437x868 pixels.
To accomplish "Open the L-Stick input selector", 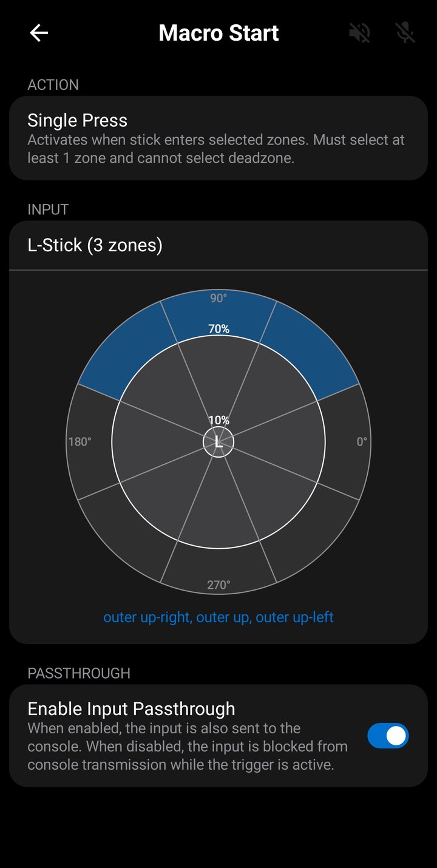I will pyautogui.click(x=218, y=246).
